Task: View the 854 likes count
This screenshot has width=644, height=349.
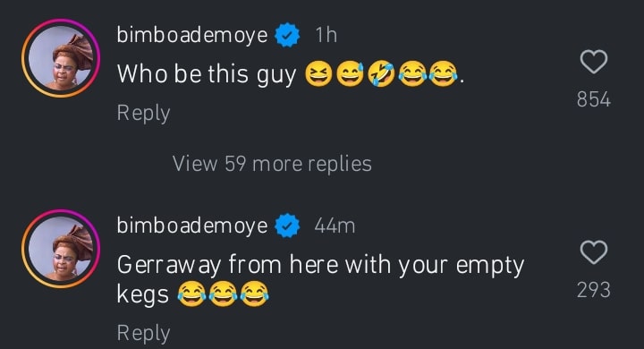Action: [594, 99]
